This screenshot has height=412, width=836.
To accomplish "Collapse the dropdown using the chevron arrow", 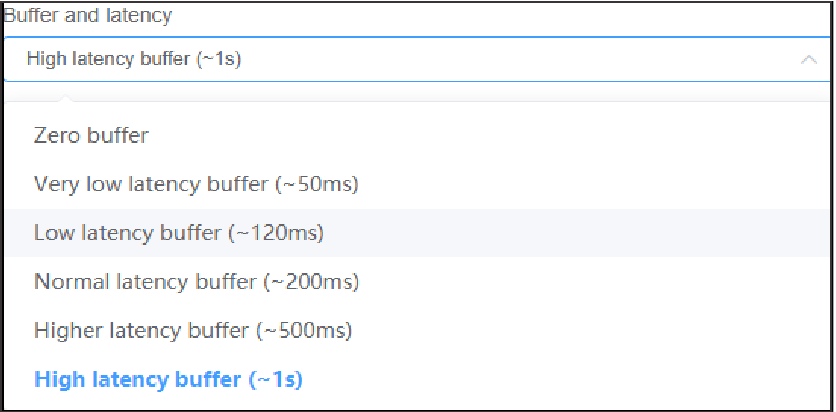I will click(x=808, y=60).
